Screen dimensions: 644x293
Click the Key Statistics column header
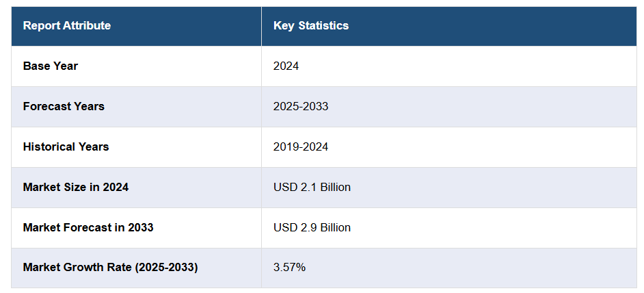[310, 26]
